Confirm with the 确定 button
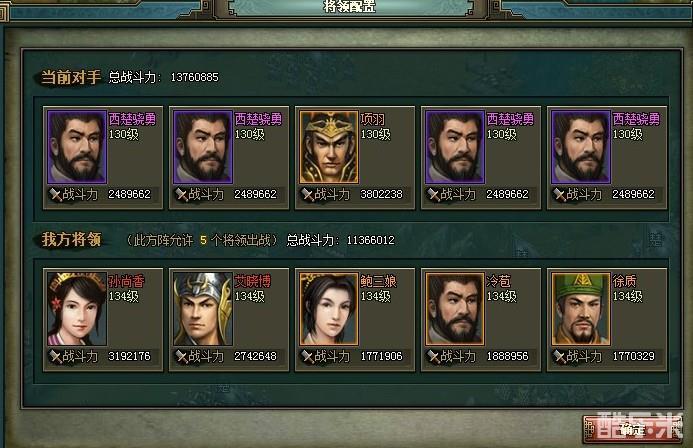The image size is (693, 448). click(632, 429)
